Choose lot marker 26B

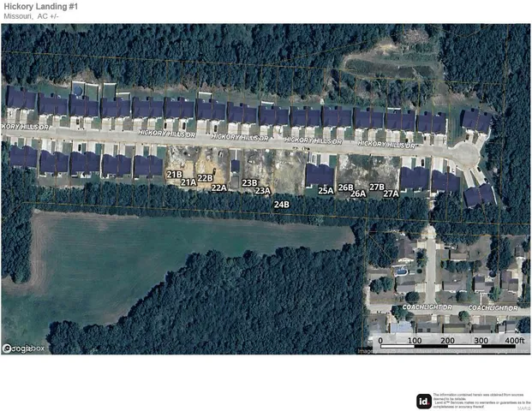click(x=345, y=187)
